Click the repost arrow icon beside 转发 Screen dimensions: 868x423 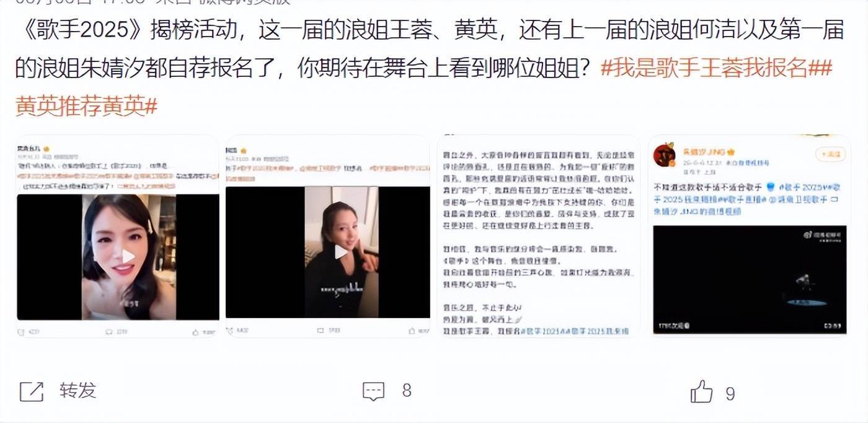click(x=32, y=391)
